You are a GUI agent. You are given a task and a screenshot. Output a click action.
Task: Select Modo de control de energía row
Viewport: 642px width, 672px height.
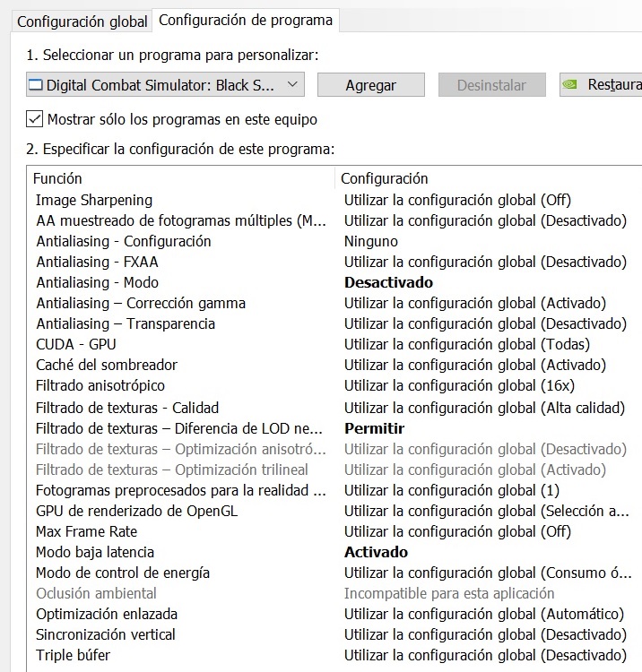(x=334, y=573)
